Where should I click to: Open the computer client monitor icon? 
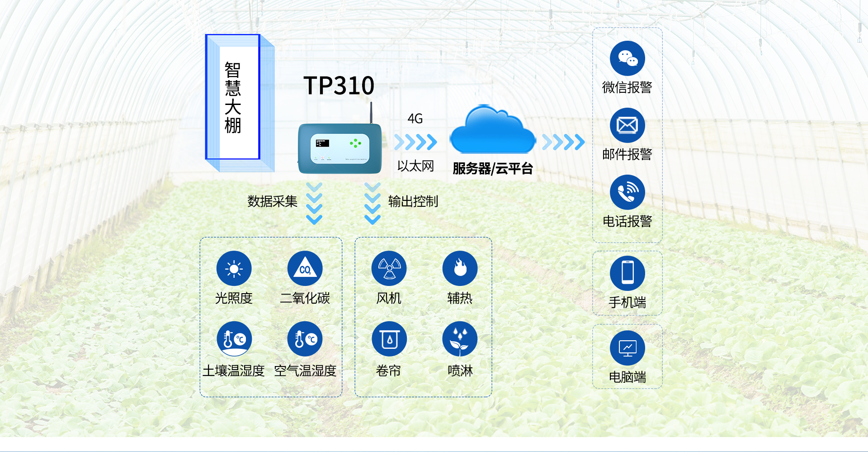pos(627,348)
